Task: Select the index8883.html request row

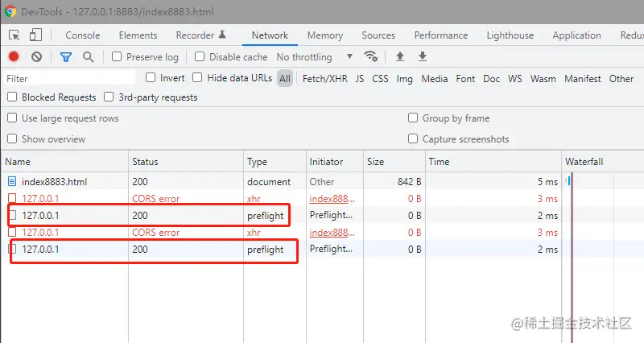Action: click(54, 182)
